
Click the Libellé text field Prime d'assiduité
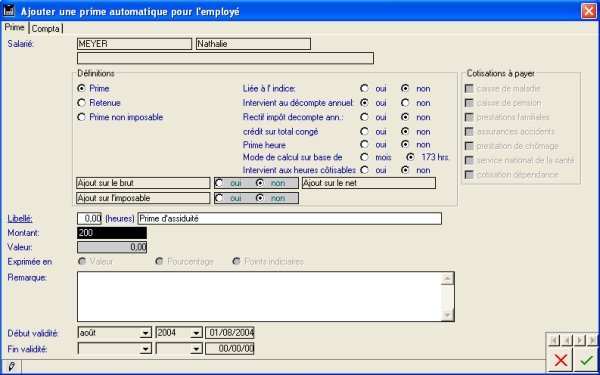[x=290, y=218]
